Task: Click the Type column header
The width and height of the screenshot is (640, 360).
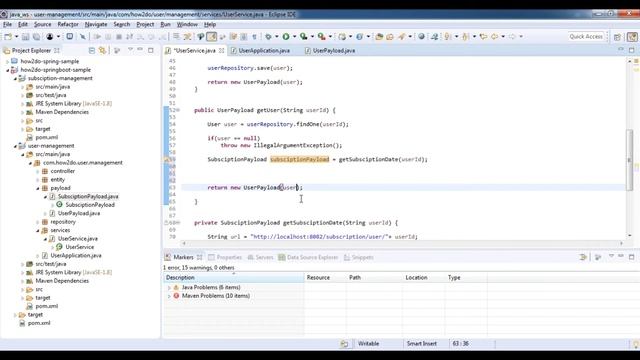Action: pos(466,278)
